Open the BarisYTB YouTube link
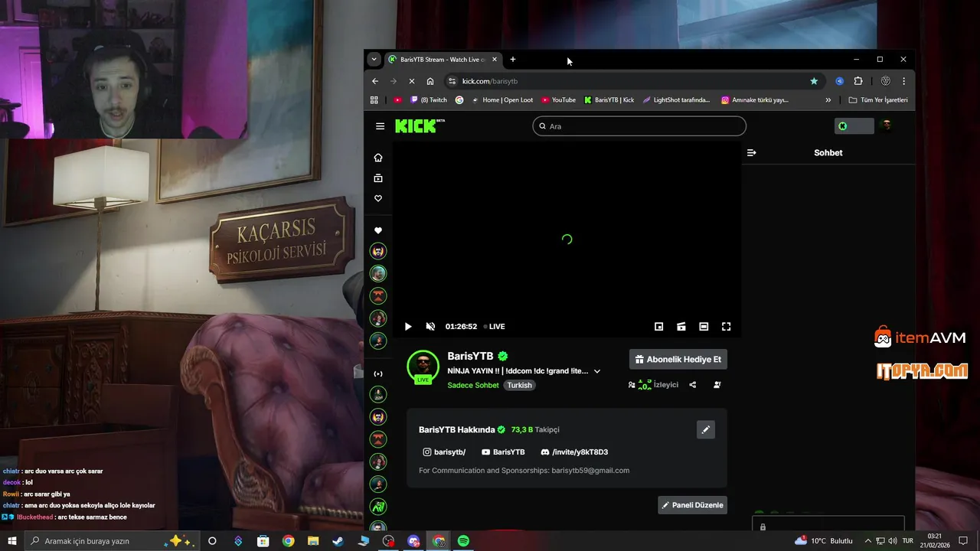The height and width of the screenshot is (551, 980). tap(503, 452)
